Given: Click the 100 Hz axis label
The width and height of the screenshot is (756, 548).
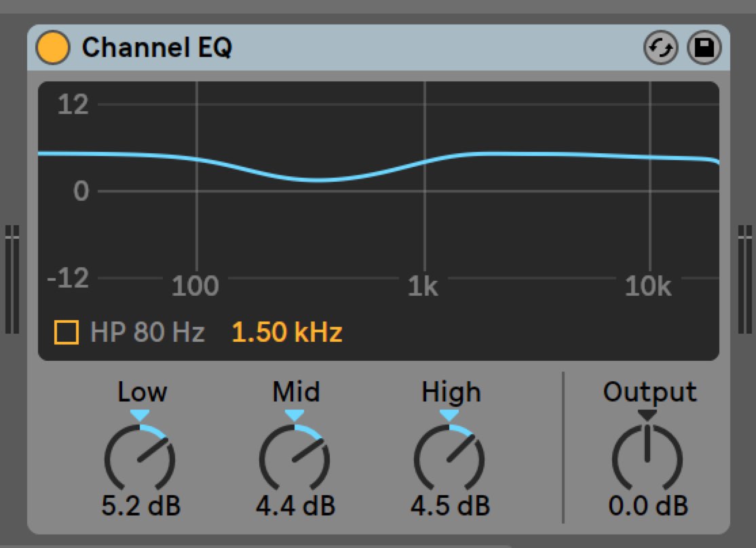Looking at the screenshot, I should coord(195,286).
